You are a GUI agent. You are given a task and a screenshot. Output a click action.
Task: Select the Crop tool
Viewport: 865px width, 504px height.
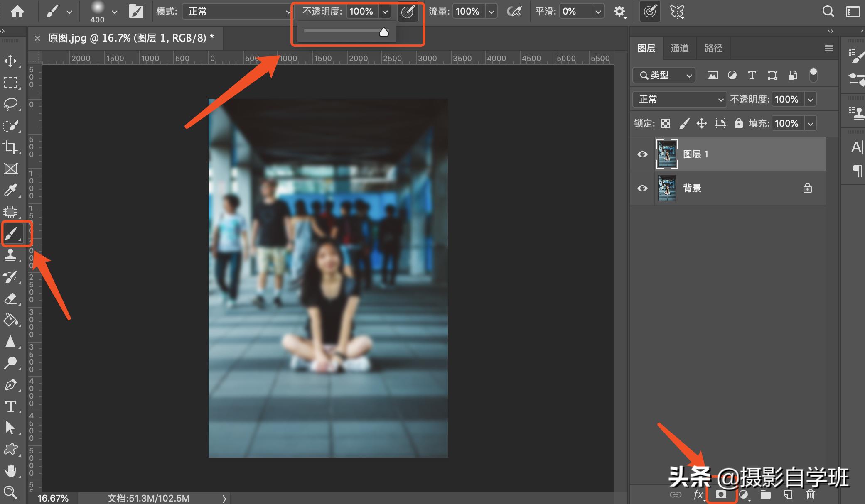[x=10, y=147]
